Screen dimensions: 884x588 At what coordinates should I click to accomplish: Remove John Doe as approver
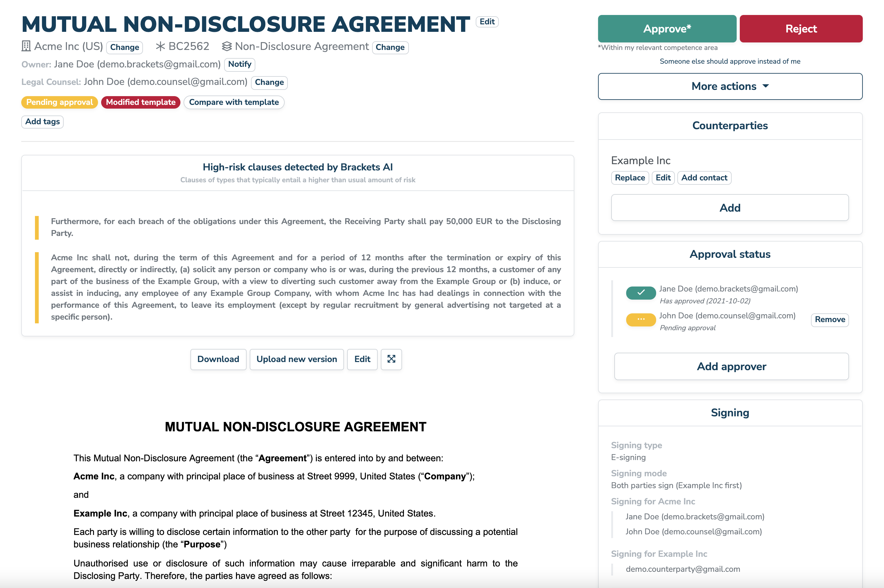coord(829,320)
